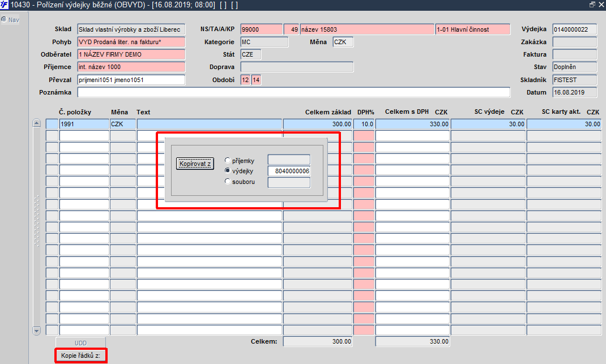Click the field 1-01 Hlavní činnost
Image resolution: width=606 pixels, height=364 pixels.
[x=473, y=29]
